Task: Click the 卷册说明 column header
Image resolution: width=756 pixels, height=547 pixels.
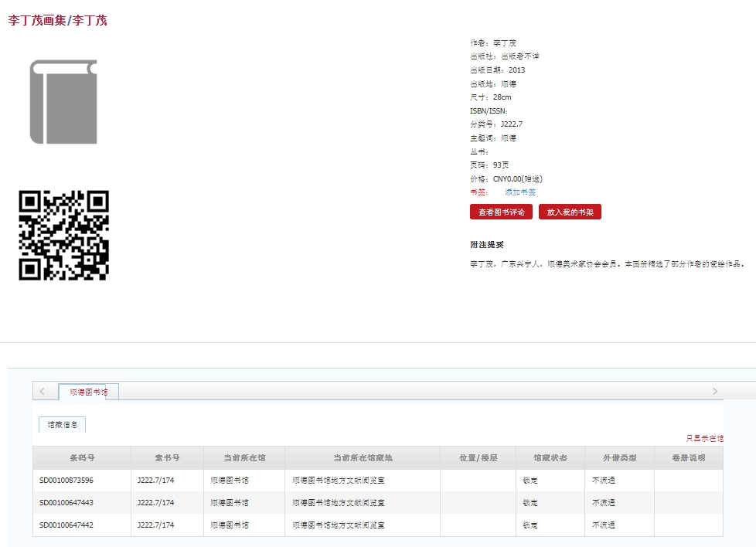Action: (689, 458)
